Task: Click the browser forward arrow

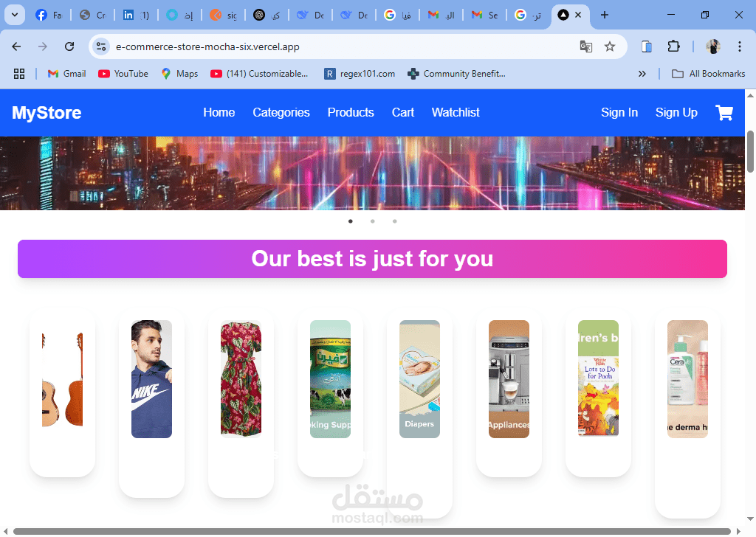Action: click(43, 46)
